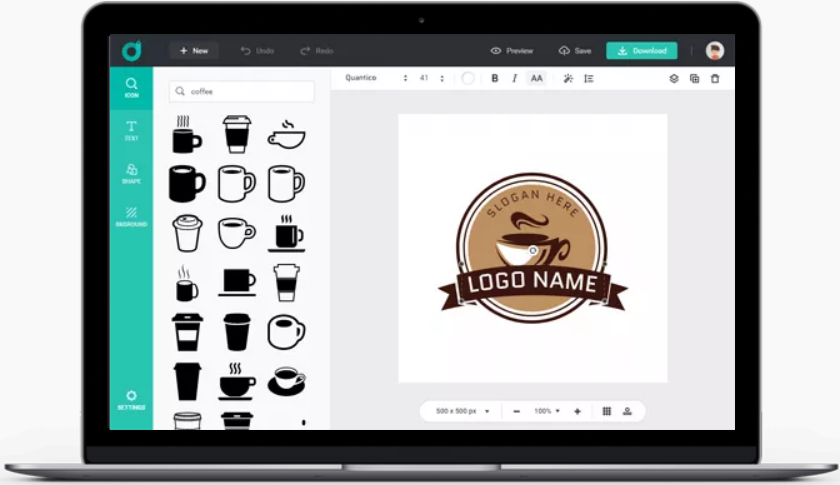The width and height of the screenshot is (840, 485).
Task: Select the solid black paper cup icon, fifth row
Action: pyautogui.click(x=236, y=332)
